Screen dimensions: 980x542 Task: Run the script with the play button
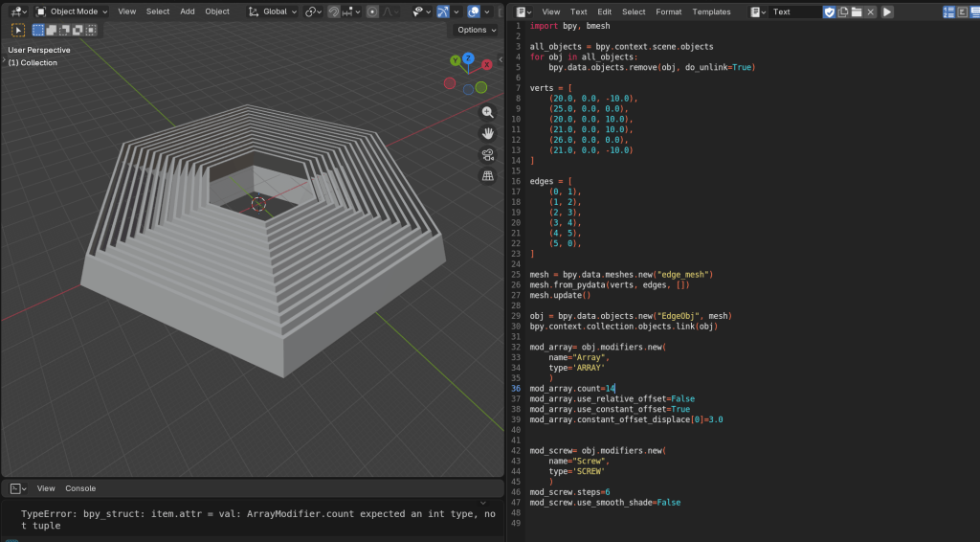point(887,11)
